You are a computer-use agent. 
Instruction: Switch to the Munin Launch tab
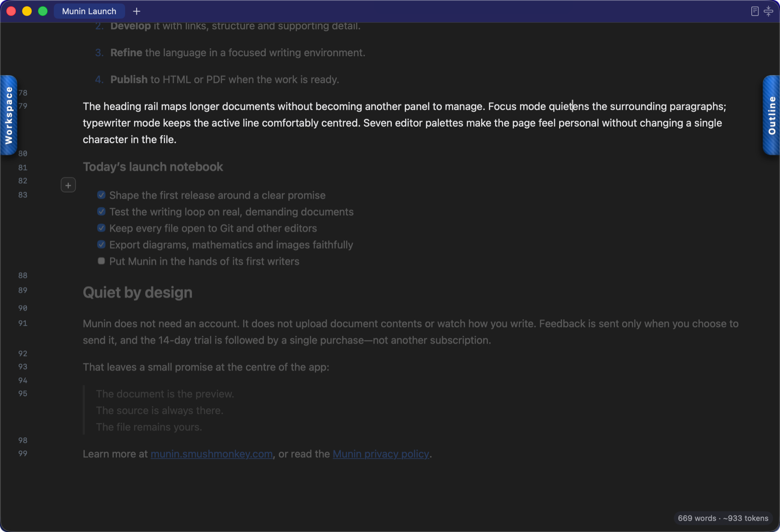coord(89,11)
